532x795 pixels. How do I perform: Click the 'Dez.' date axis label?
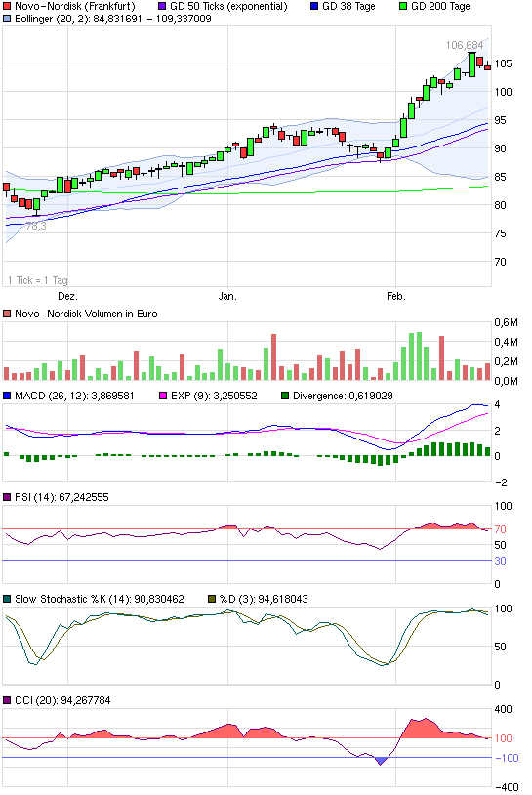(67, 296)
